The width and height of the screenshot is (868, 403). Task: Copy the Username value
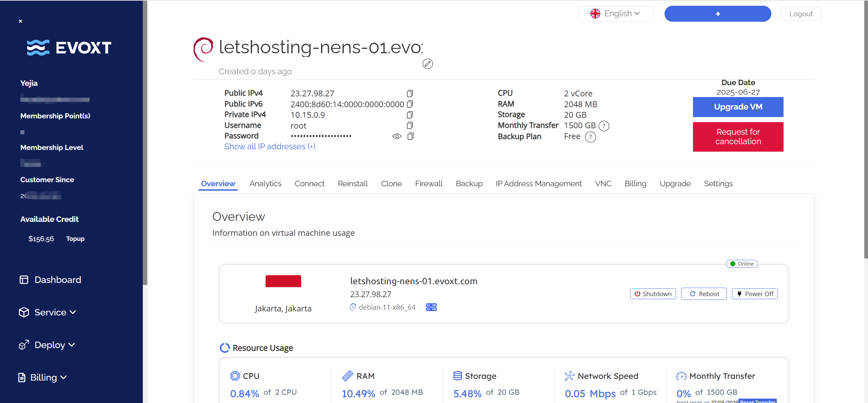tap(410, 126)
